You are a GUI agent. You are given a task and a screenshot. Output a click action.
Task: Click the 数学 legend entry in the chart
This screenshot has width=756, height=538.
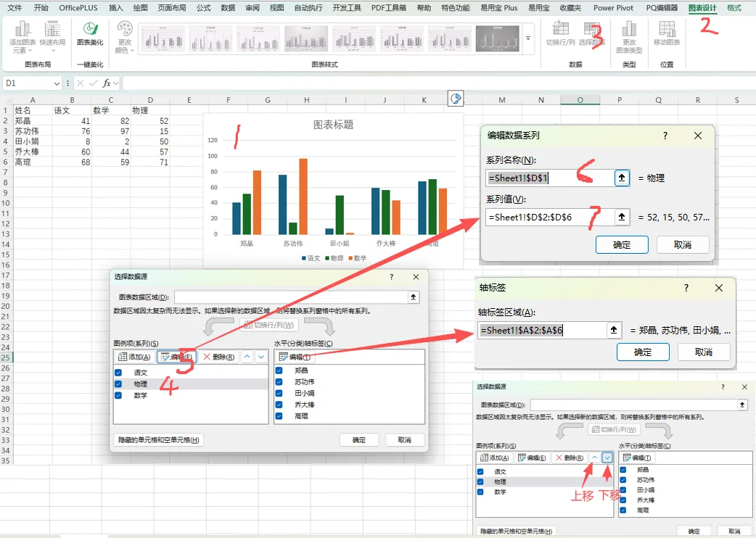tap(357, 258)
